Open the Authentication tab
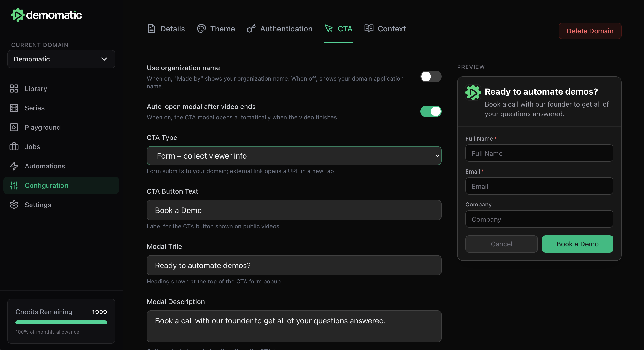Viewport: 644px width, 350px height. click(x=279, y=29)
